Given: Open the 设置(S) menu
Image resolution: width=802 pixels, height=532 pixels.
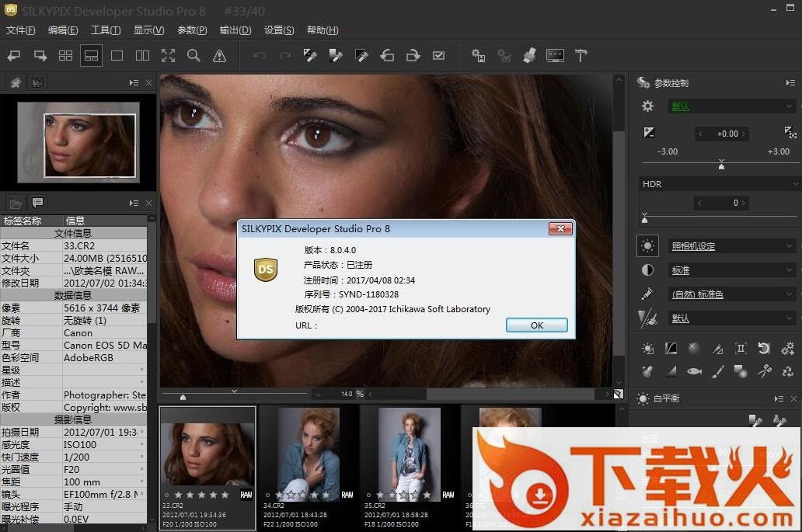Looking at the screenshot, I should (x=279, y=30).
